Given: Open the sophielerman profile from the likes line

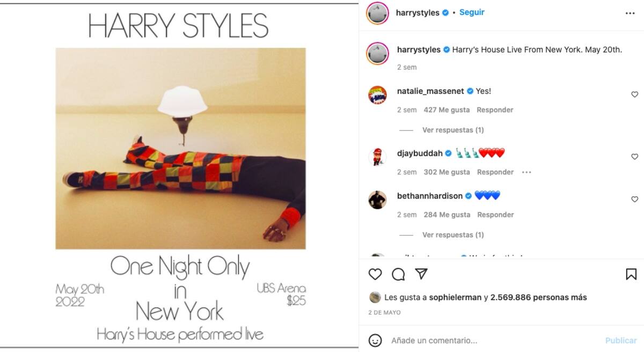Looking at the screenshot, I should [x=455, y=297].
